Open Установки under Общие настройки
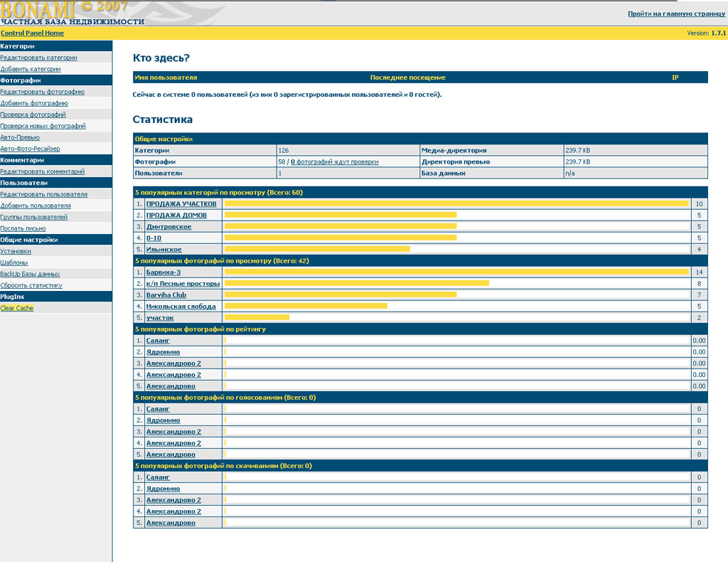This screenshot has height=562, width=728. pyautogui.click(x=16, y=251)
